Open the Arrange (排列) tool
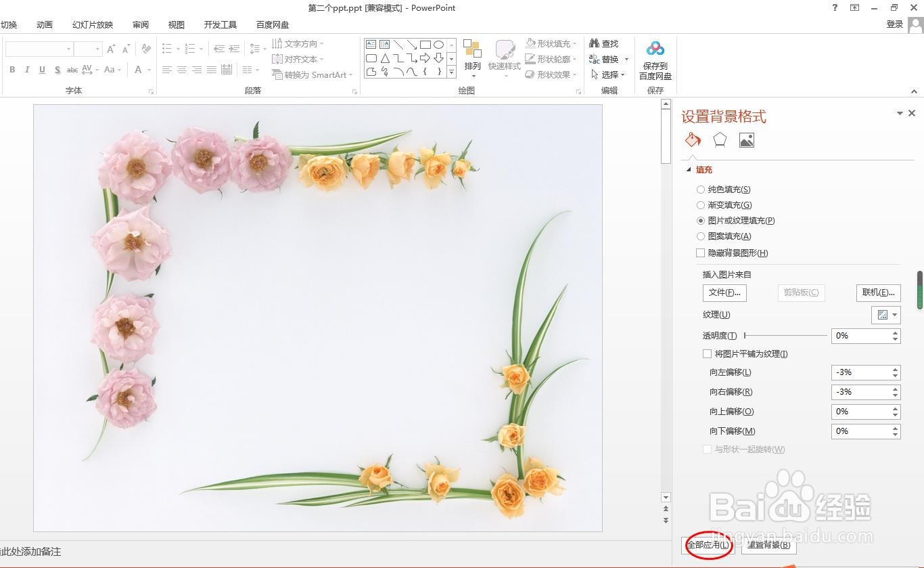The image size is (924, 568). [x=472, y=58]
